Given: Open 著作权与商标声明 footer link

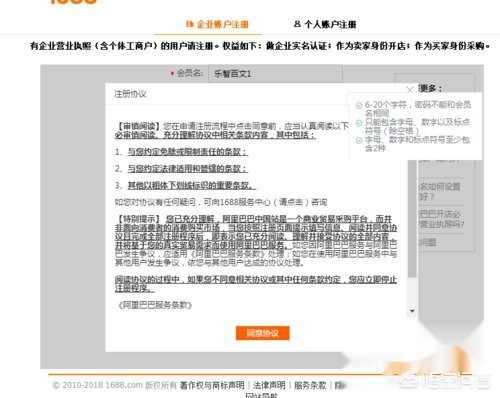Looking at the screenshot, I should point(212,385).
